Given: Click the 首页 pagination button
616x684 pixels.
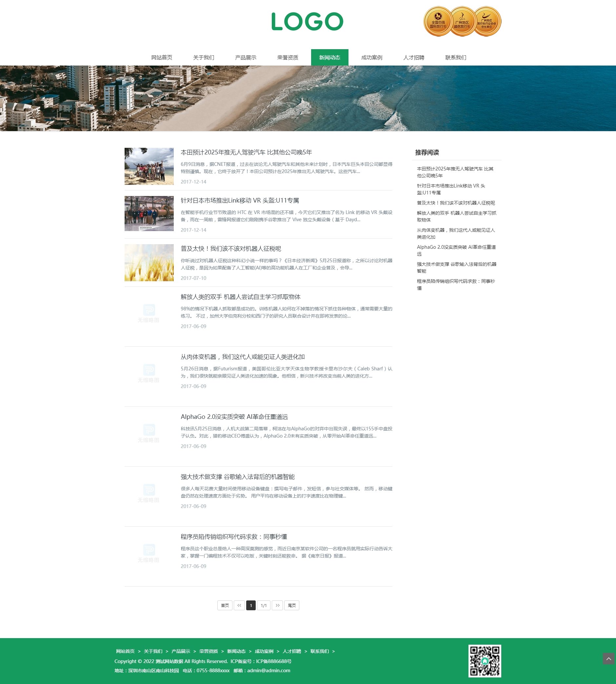Looking at the screenshot, I should click(x=225, y=605).
